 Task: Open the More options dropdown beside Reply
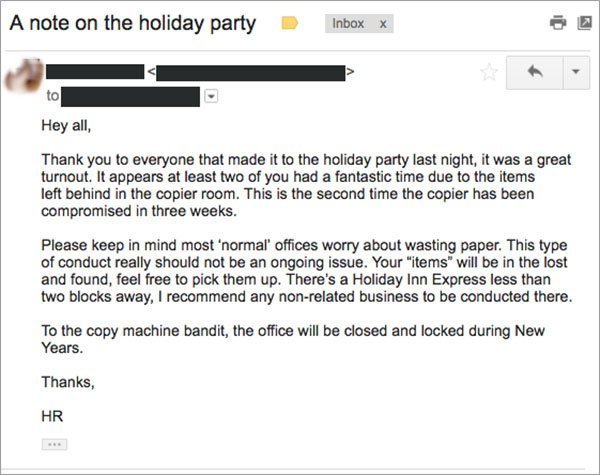click(573, 72)
